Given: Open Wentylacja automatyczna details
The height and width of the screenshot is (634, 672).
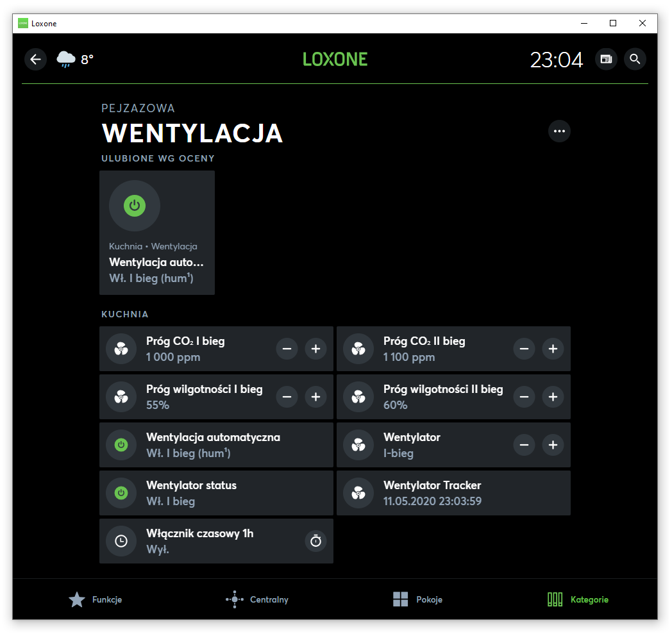Looking at the screenshot, I should [217, 445].
